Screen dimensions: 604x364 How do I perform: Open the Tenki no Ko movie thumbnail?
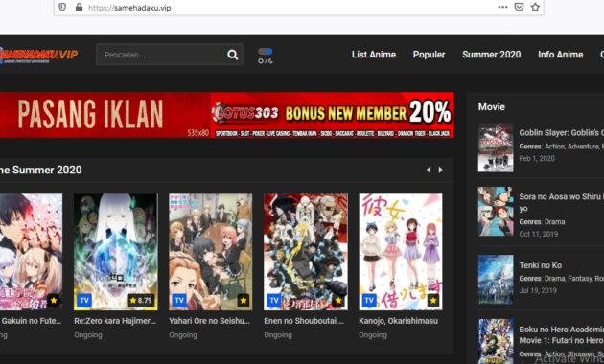(x=496, y=280)
